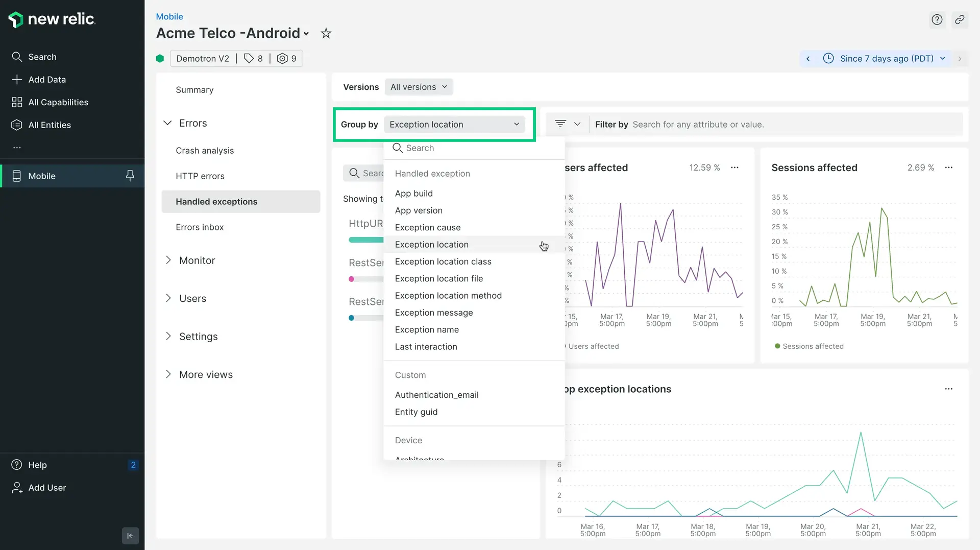Collapse the left navigation sidebar
This screenshot has width=980, height=550.
click(x=130, y=536)
